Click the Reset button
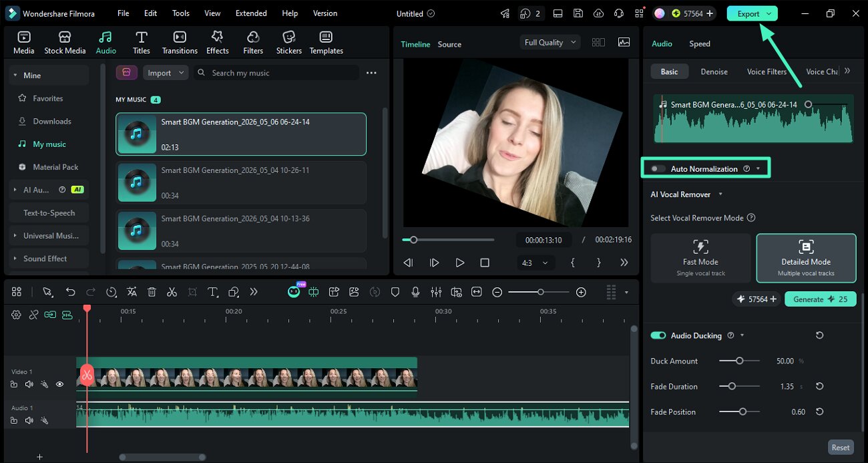The image size is (868, 463). (x=841, y=448)
